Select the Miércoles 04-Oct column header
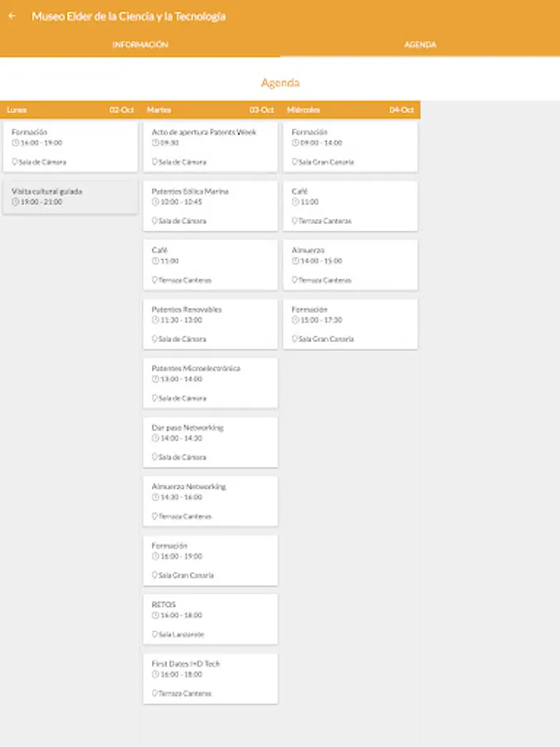Screen dimensions: 560x747 [350, 110]
